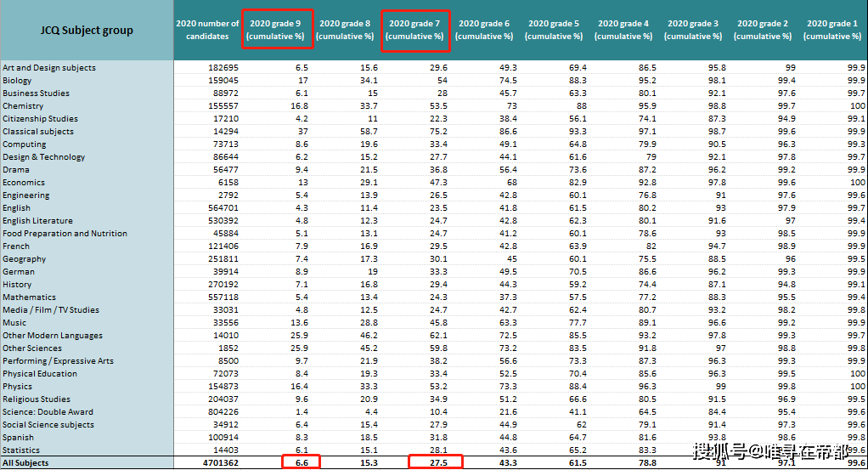Image resolution: width=868 pixels, height=470 pixels.
Task: Click the 2020 grade 2 cumulative header
Action: pyautogui.click(x=763, y=30)
